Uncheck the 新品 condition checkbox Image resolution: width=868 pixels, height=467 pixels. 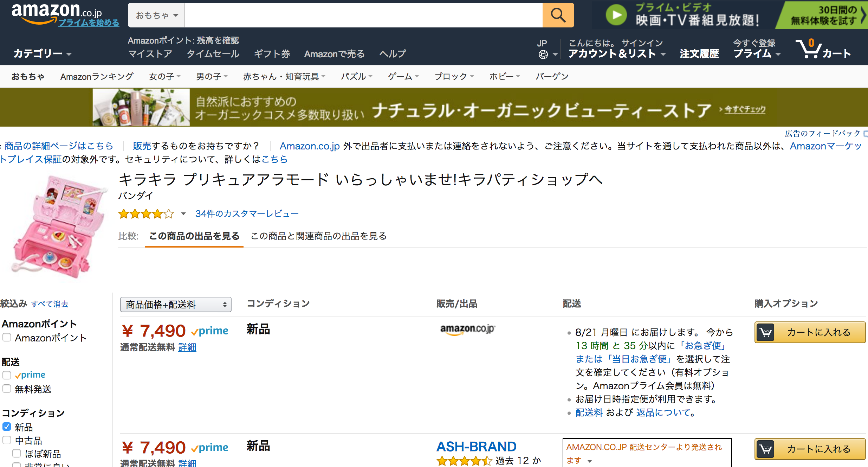(x=7, y=427)
